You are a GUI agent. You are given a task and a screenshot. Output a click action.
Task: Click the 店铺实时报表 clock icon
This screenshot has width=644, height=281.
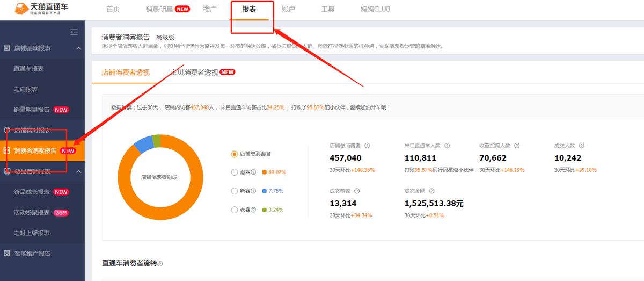tap(7, 130)
